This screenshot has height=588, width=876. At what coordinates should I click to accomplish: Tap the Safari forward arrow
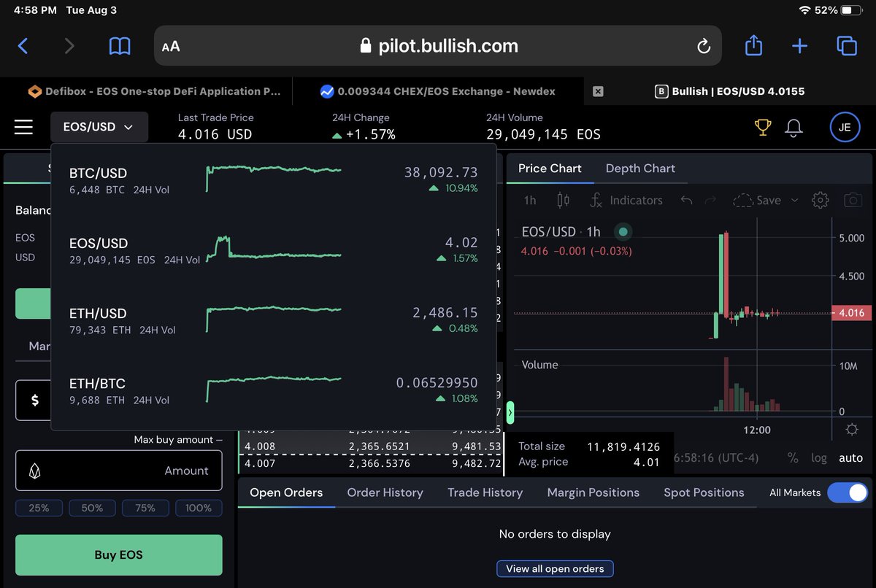coord(69,47)
